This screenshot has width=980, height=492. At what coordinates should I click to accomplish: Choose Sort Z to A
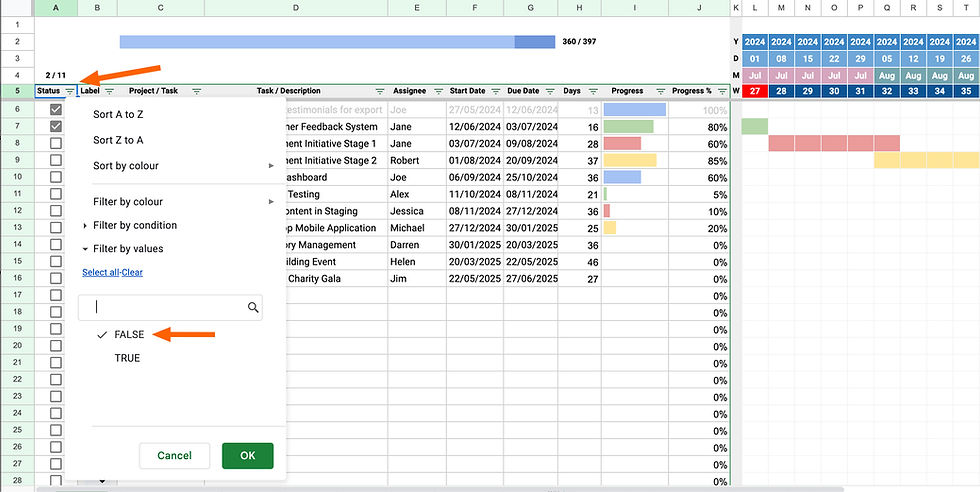pos(118,140)
